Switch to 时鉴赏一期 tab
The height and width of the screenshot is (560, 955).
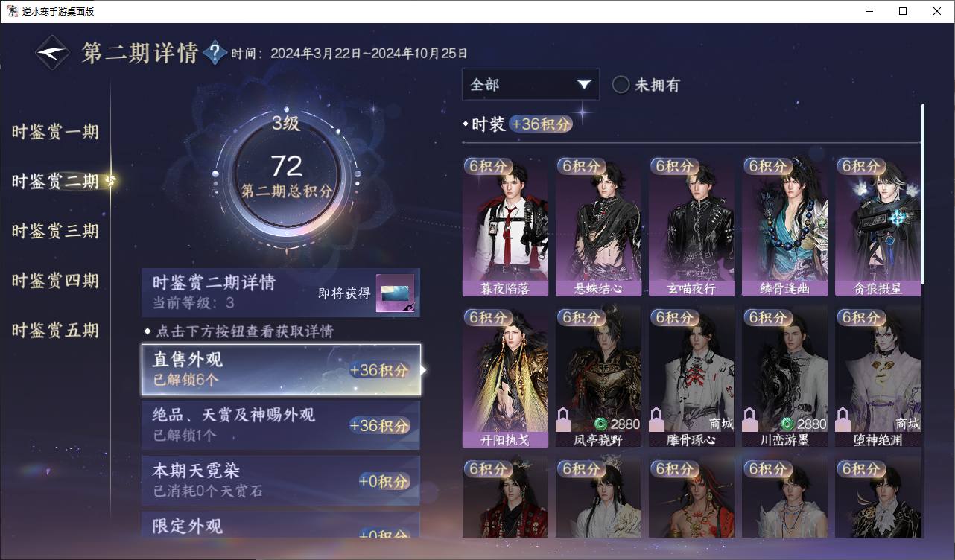[x=55, y=132]
